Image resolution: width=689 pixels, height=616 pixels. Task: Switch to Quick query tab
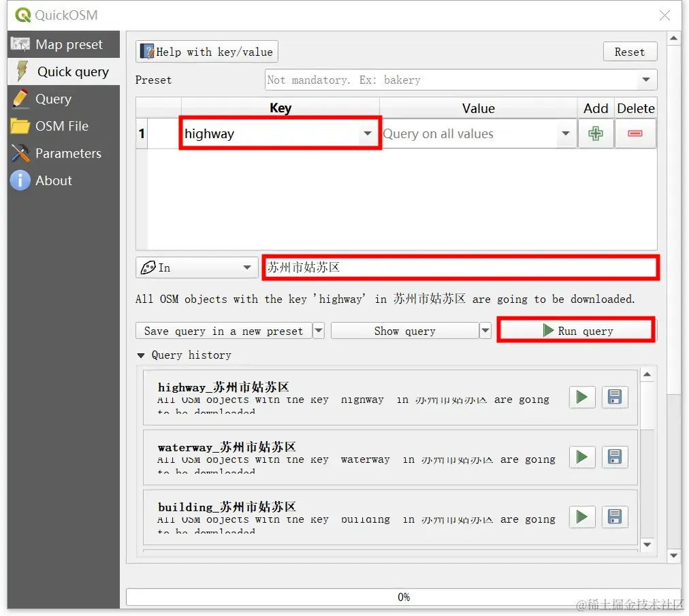point(63,71)
